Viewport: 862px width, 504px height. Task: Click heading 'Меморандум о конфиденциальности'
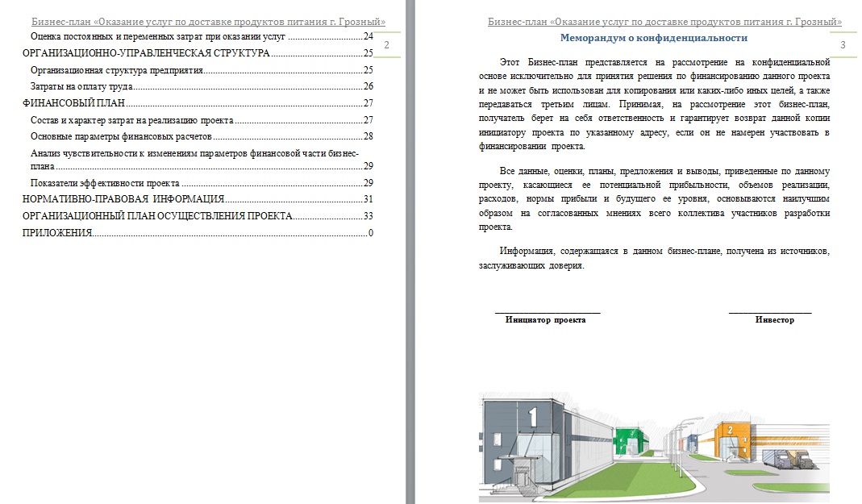654,38
